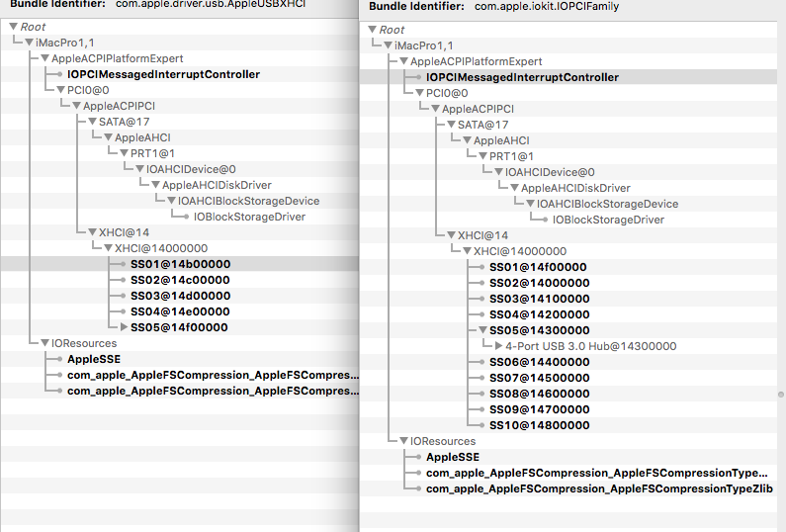Collapse SS05@14300000 in right window
This screenshot has width=786, height=532.
482,330
